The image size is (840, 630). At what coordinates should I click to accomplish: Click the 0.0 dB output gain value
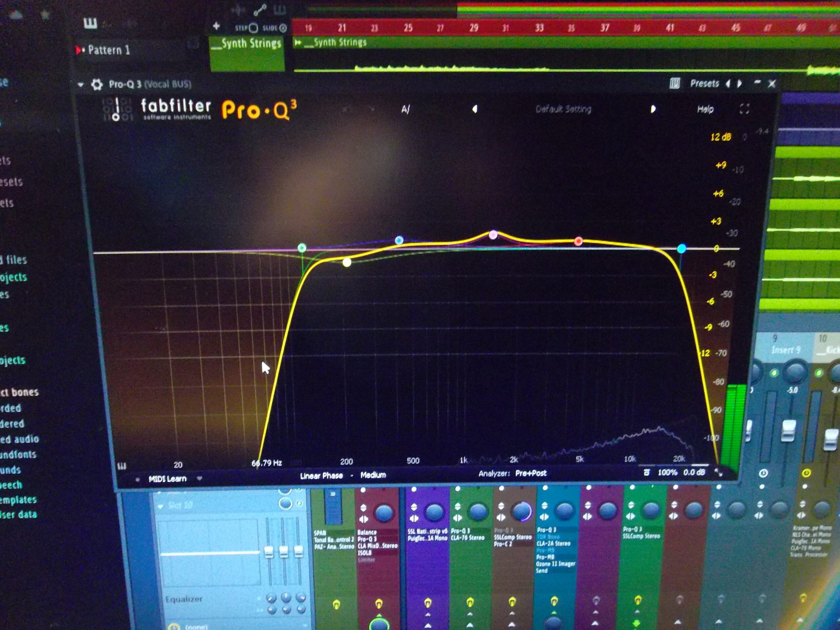694,472
